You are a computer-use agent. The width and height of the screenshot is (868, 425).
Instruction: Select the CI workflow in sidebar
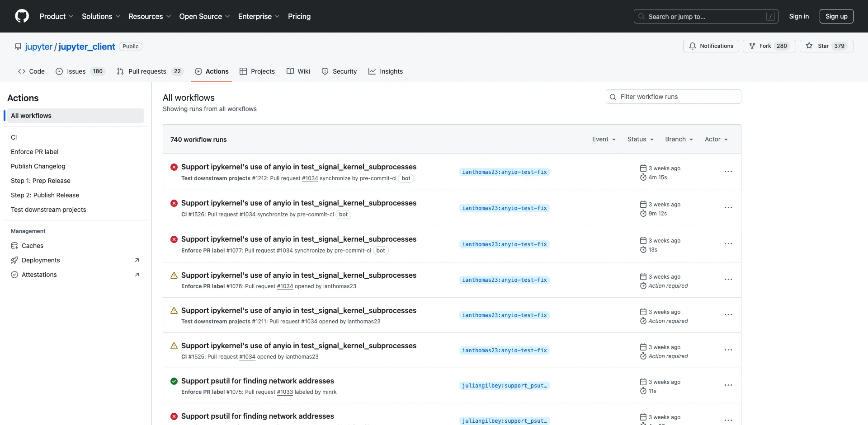point(75,137)
